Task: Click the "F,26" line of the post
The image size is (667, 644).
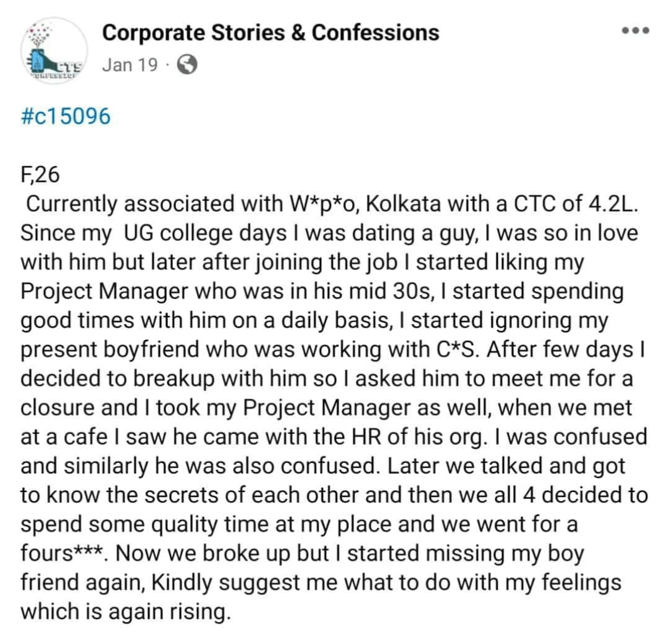Action: [x=40, y=175]
